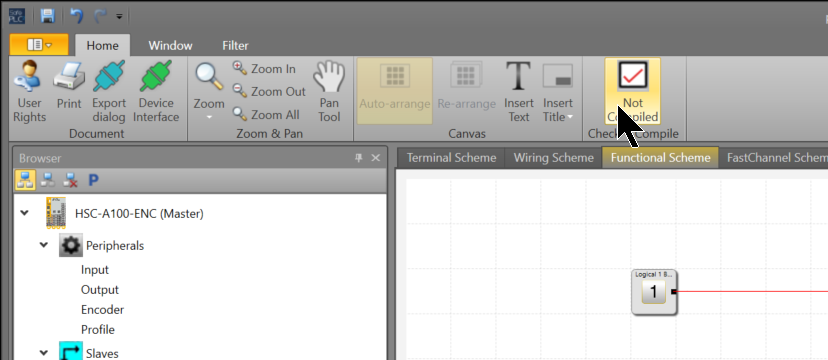Open User Rights settings
Image resolution: width=828 pixels, height=360 pixels.
30,92
